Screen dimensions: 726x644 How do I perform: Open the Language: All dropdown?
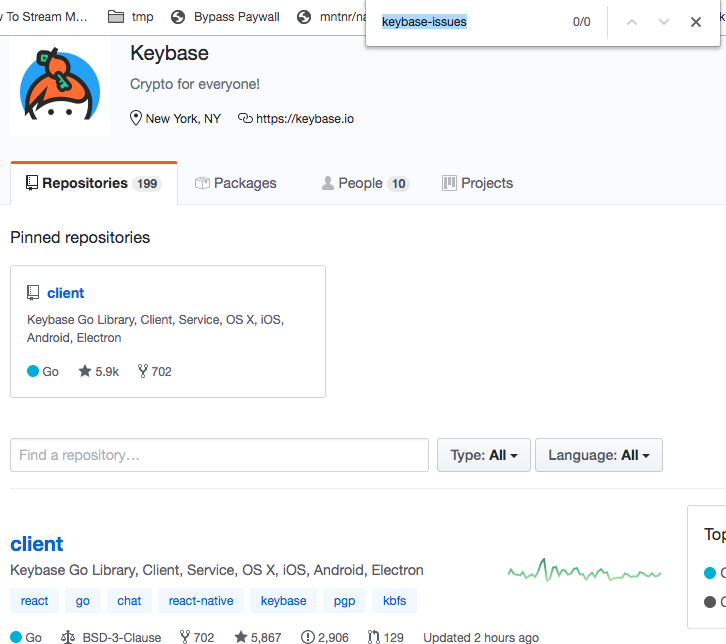point(599,455)
